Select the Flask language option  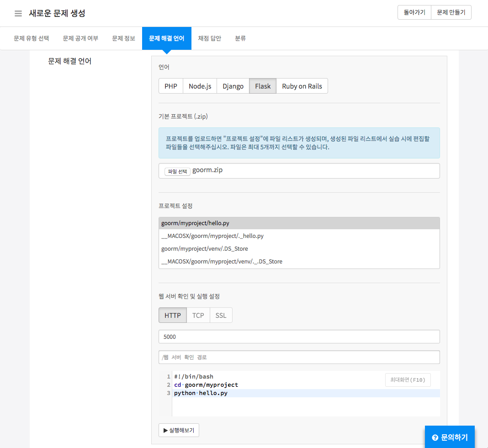click(x=263, y=86)
